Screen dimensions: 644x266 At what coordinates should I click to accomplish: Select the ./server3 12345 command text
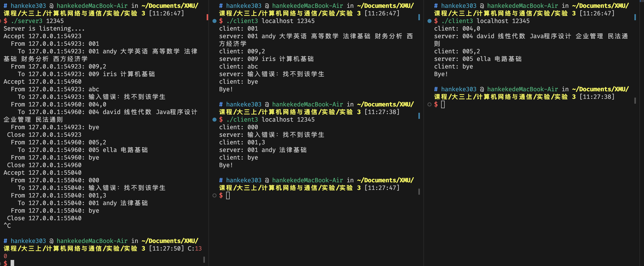point(38,21)
